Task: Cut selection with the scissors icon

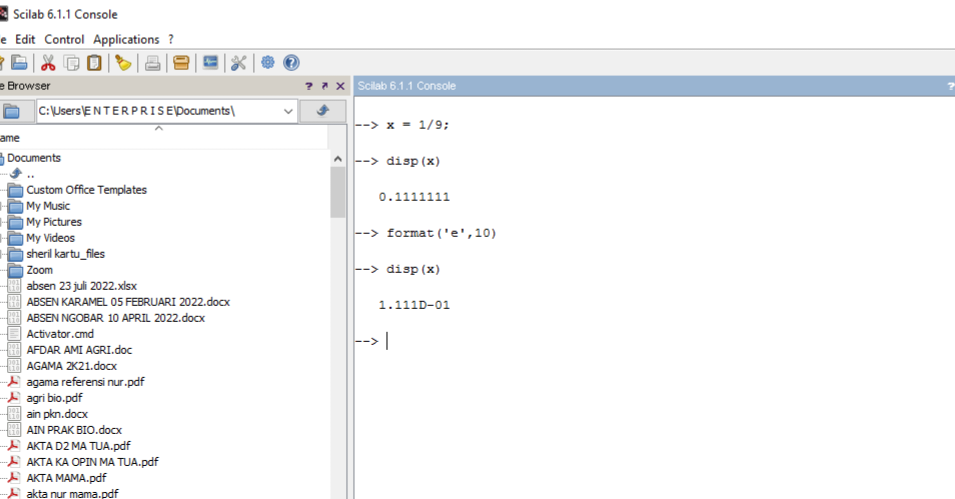Action: [48, 63]
